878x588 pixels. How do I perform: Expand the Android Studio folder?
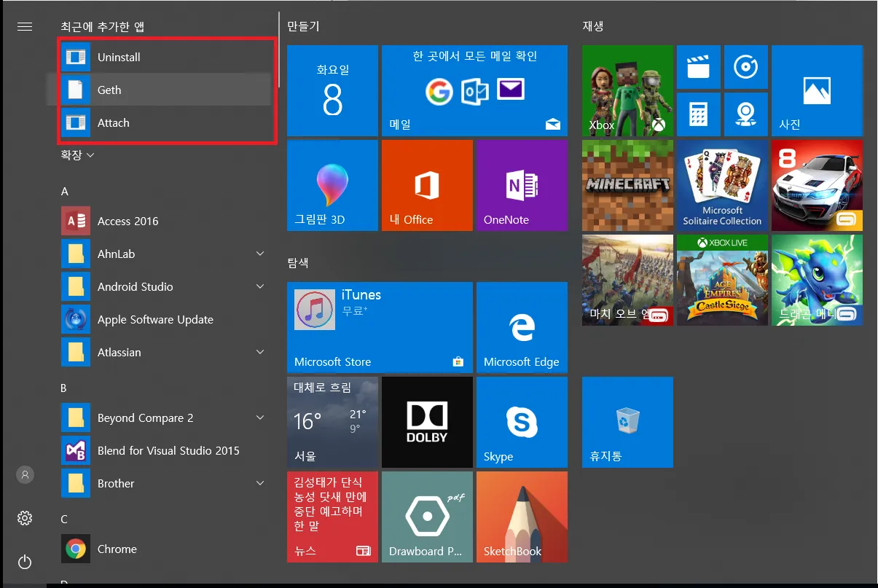pos(260,286)
